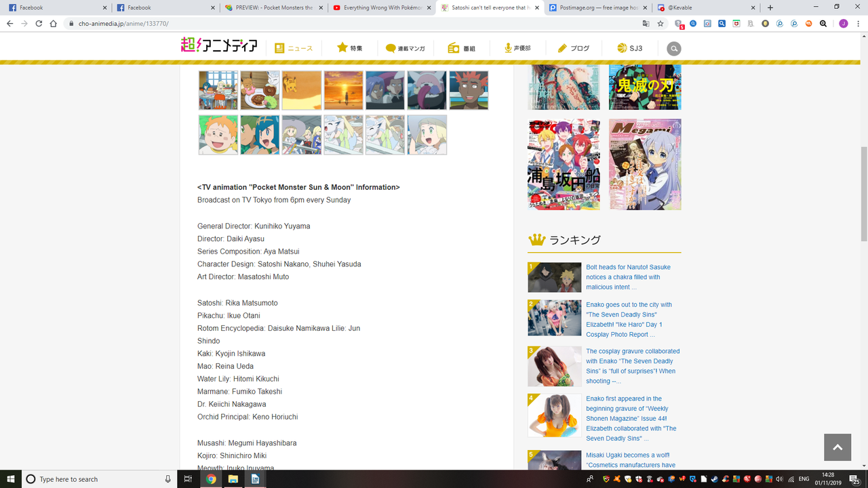Open the Chrome profile avatar J

(x=843, y=23)
